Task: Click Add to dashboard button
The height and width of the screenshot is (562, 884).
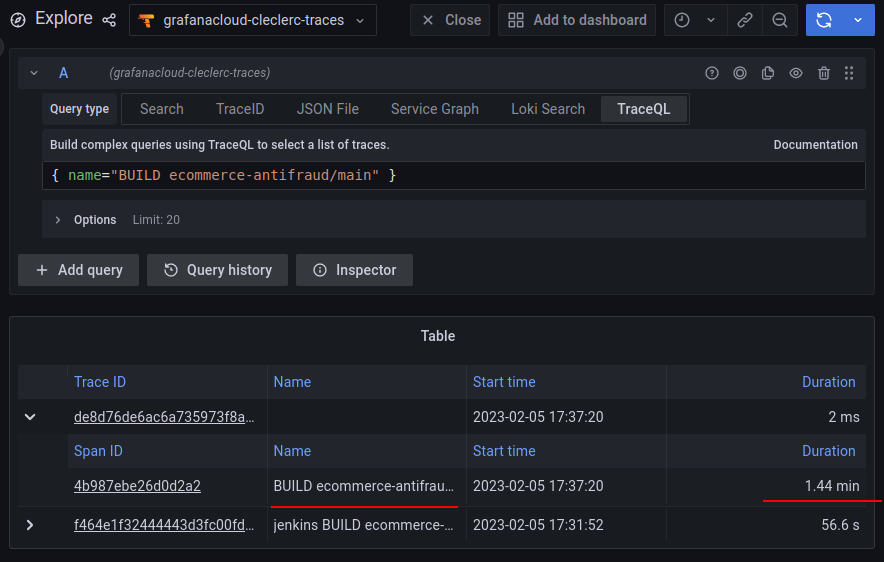Action: click(x=577, y=20)
